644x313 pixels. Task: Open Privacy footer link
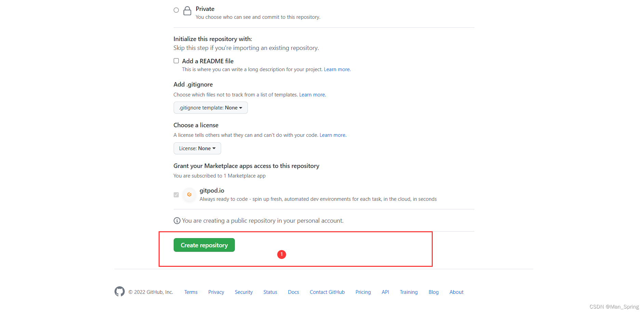(x=216, y=292)
